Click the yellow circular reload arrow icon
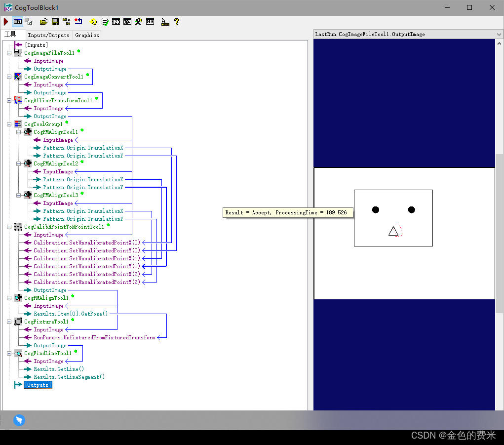Viewport: 504px width, 445px height. [93, 22]
